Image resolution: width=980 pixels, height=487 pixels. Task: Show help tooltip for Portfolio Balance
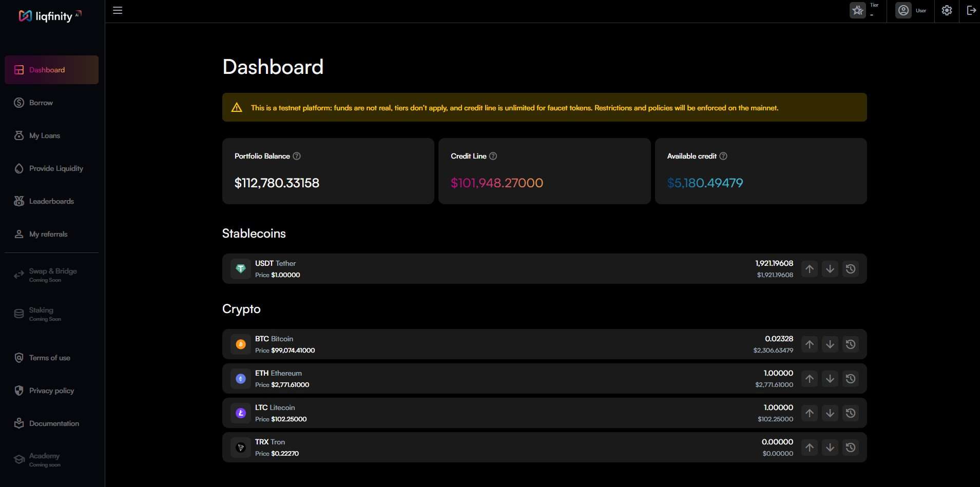(x=297, y=156)
